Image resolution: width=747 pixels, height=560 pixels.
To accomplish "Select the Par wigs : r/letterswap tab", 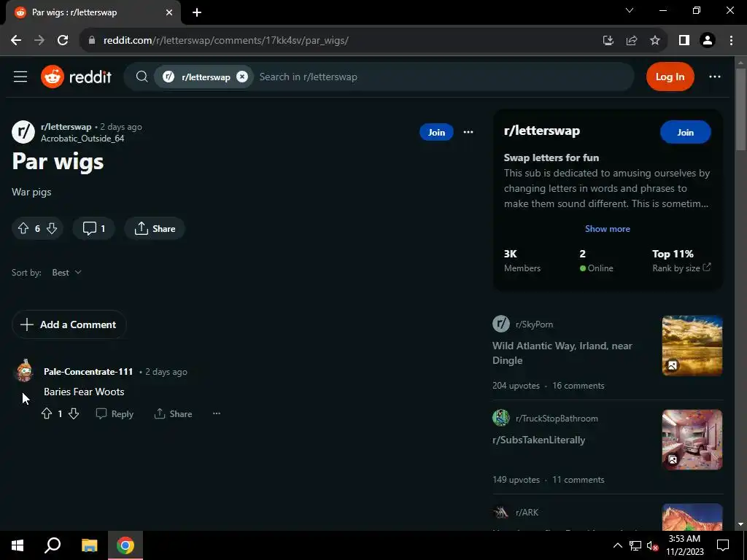I will click(x=93, y=12).
